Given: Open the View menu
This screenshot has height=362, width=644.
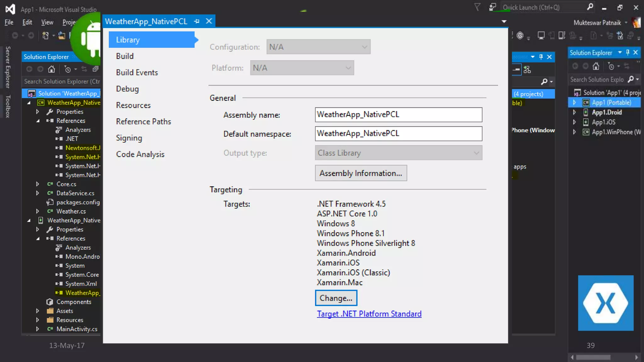Looking at the screenshot, I should (47, 22).
